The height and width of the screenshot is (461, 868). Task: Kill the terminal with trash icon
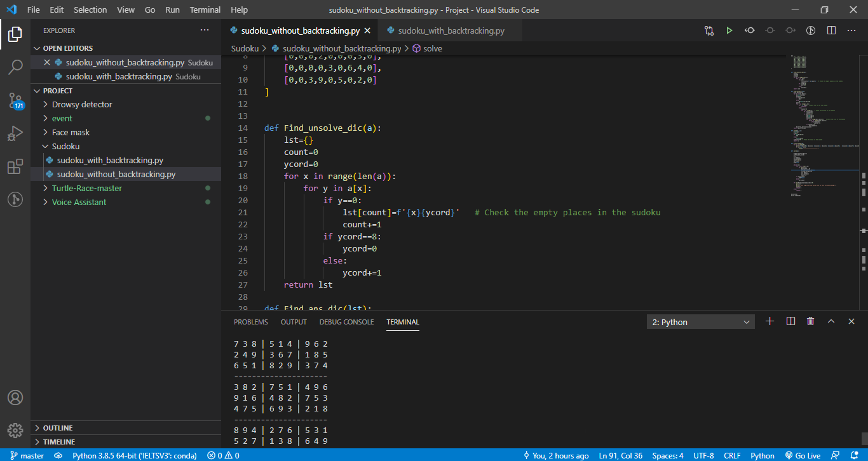[811, 321]
